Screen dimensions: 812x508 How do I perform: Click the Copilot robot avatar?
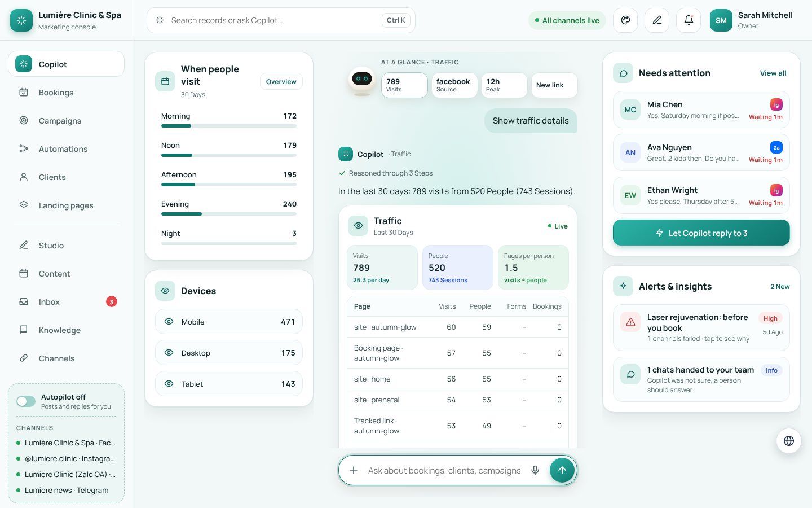(362, 81)
